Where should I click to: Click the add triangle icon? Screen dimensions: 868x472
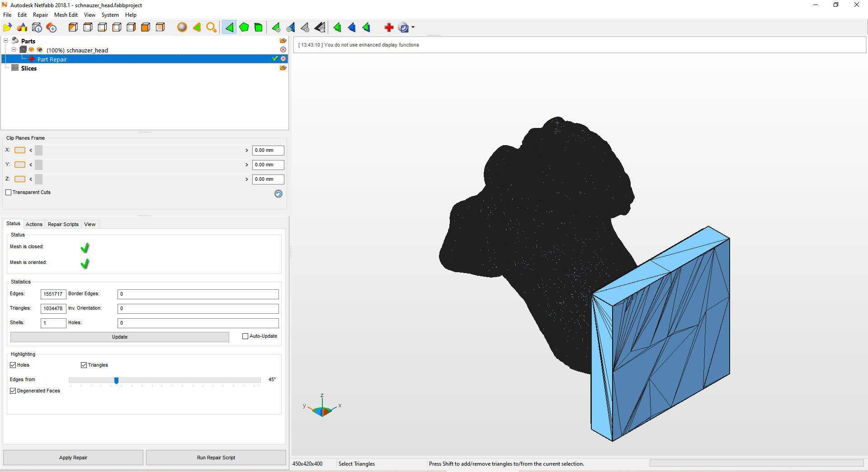pos(276,28)
